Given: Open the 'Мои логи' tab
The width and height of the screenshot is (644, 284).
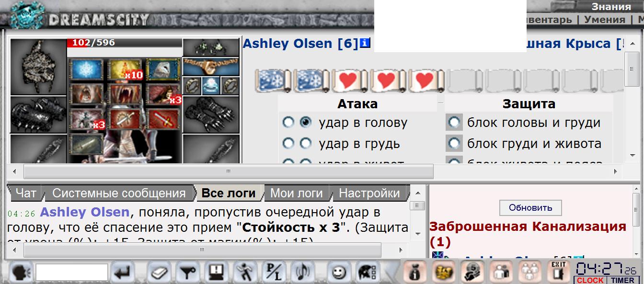Looking at the screenshot, I should tap(297, 193).
